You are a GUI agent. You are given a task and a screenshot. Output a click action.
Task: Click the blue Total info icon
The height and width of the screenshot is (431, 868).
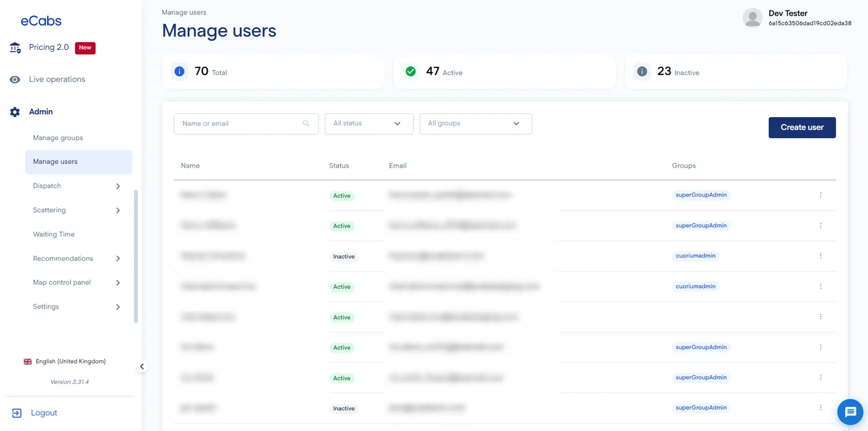[180, 72]
